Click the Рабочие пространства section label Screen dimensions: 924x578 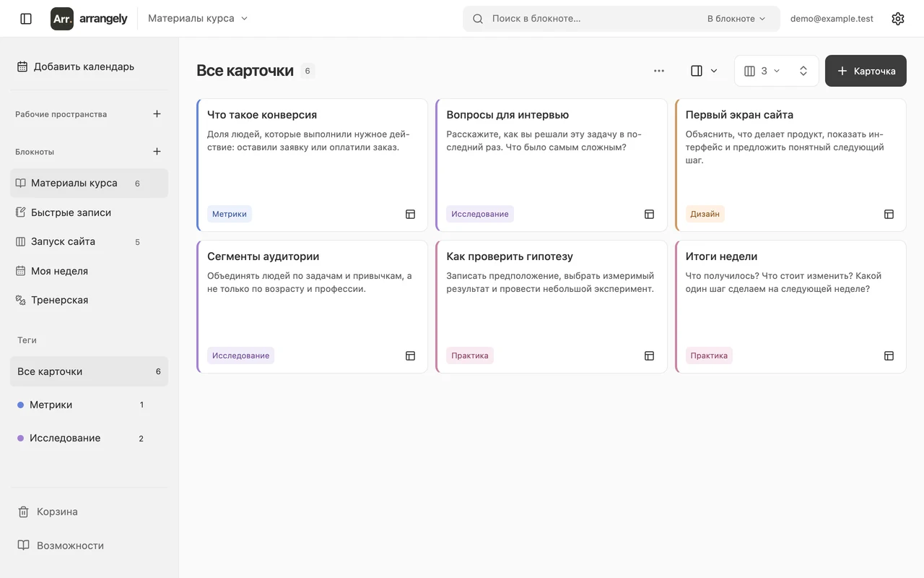(x=61, y=114)
